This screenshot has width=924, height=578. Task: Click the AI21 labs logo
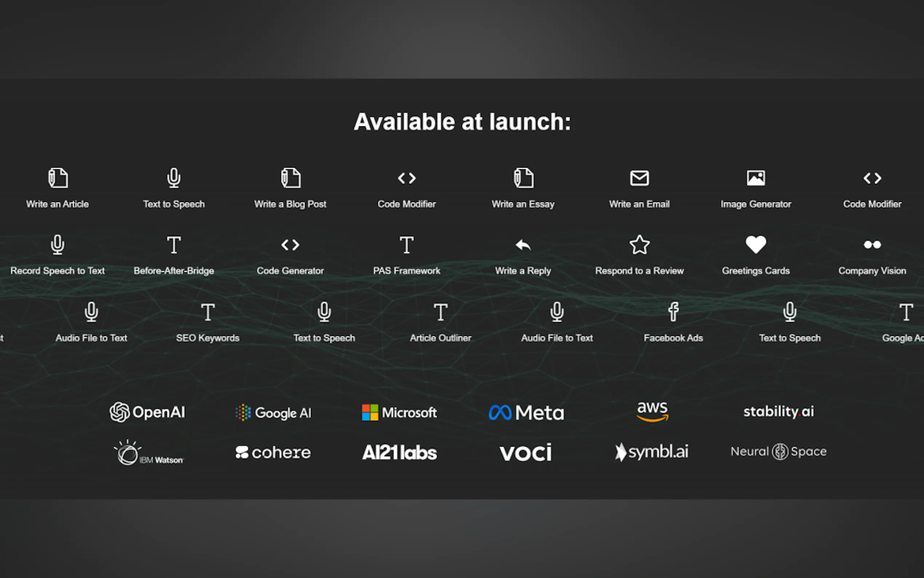(399, 453)
